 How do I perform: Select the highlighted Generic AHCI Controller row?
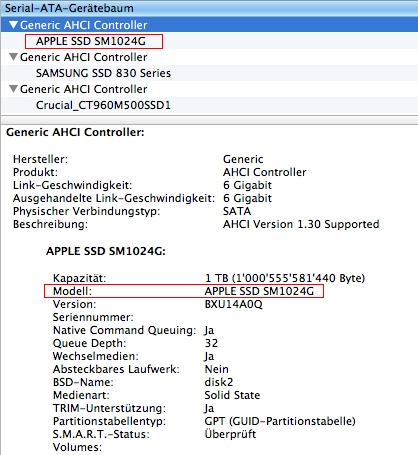pyautogui.click(x=209, y=25)
